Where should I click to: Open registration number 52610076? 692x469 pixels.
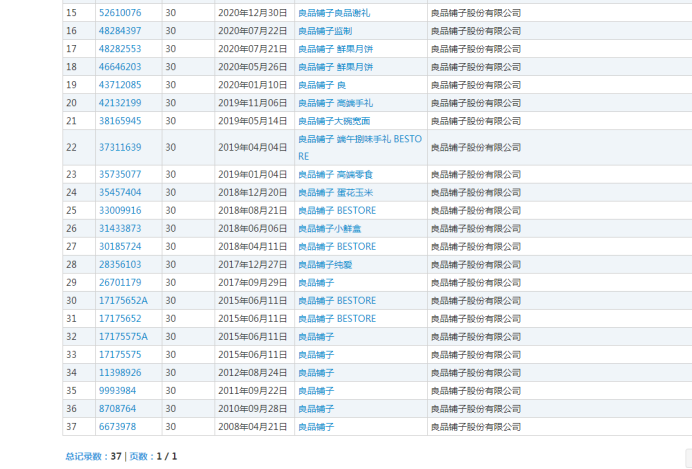(x=120, y=13)
